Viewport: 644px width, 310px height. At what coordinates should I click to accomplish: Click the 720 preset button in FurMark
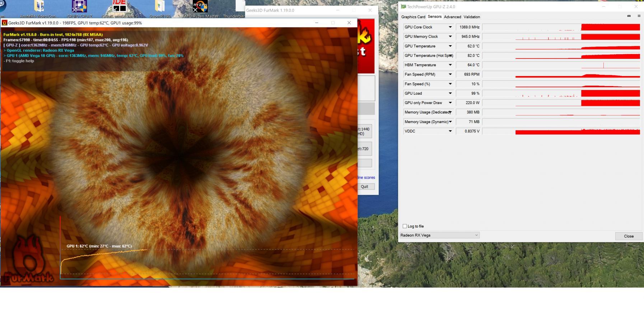click(364, 149)
